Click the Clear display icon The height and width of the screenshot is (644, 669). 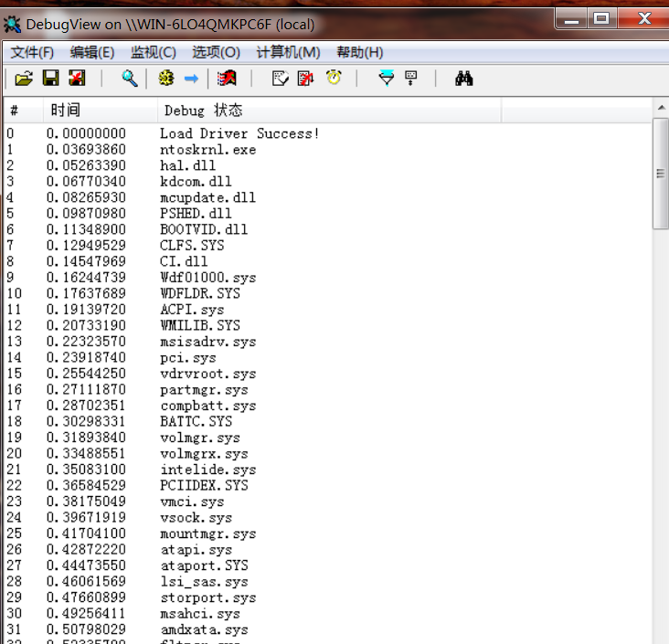click(x=77, y=79)
